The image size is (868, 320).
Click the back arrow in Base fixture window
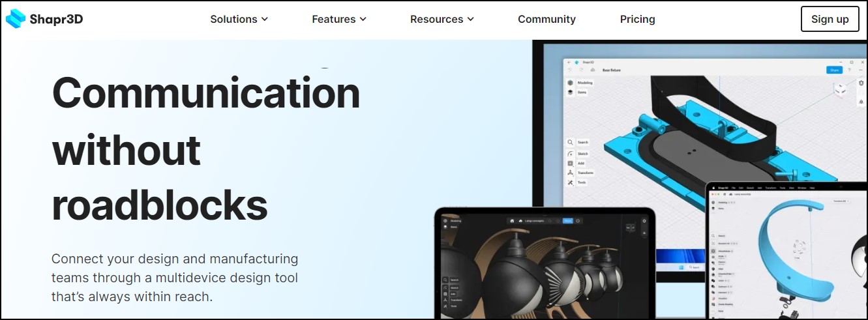pyautogui.click(x=569, y=63)
